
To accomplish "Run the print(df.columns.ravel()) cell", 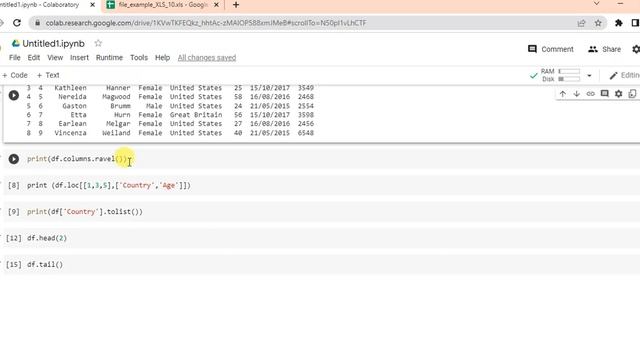I will 13,159.
